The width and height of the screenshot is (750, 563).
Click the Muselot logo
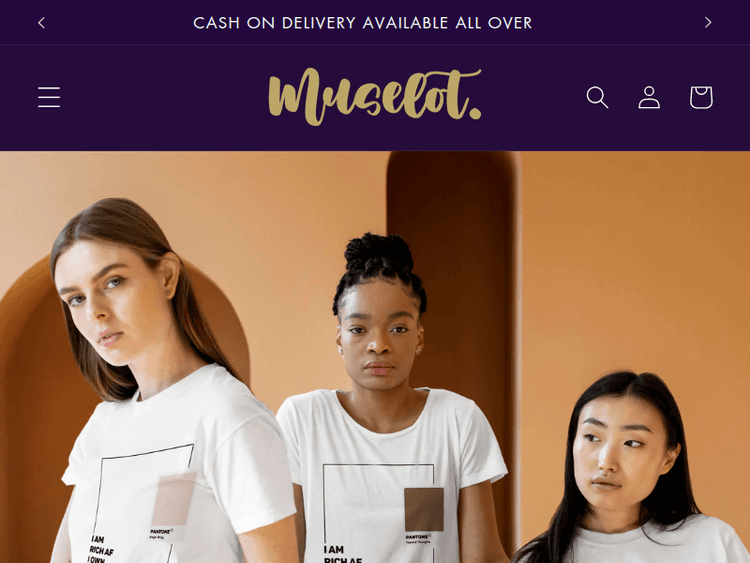click(x=375, y=97)
